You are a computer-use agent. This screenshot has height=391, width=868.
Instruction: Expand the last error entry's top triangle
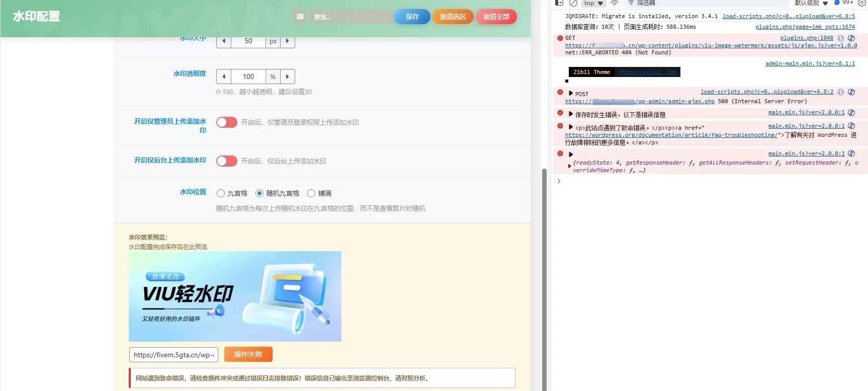pos(571,154)
